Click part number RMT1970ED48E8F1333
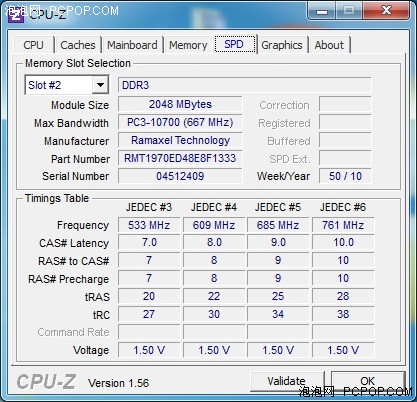The width and height of the screenshot is (417, 402). pyautogui.click(x=180, y=158)
